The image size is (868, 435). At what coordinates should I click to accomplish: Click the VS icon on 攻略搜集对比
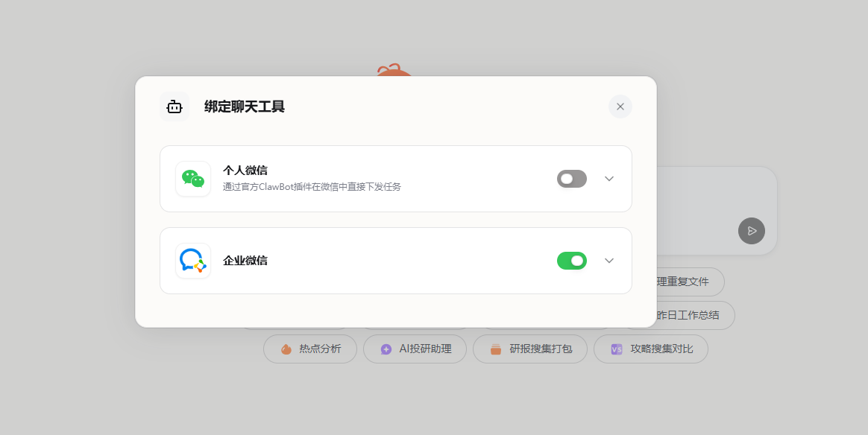616,349
